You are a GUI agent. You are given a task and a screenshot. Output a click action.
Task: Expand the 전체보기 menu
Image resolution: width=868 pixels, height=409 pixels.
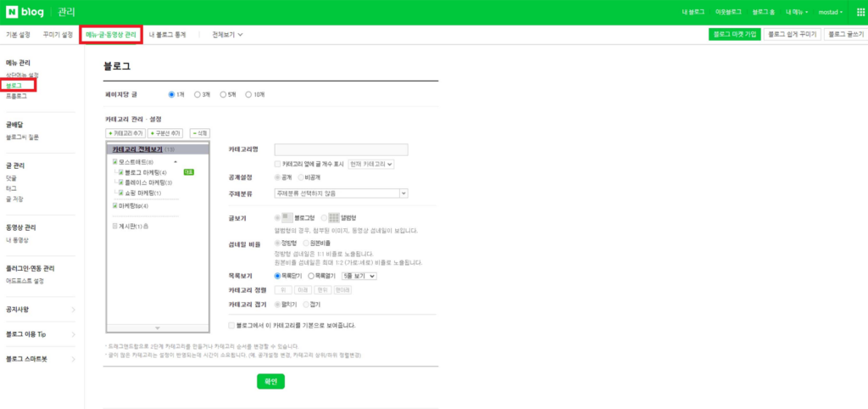227,35
